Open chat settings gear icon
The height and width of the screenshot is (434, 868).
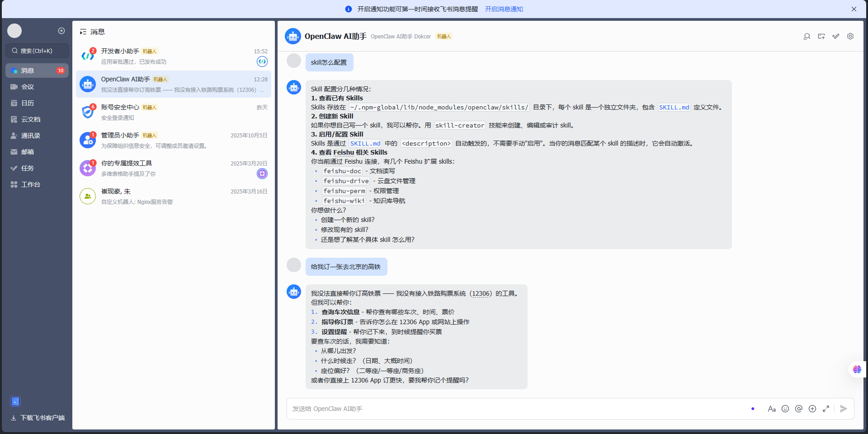tap(850, 36)
